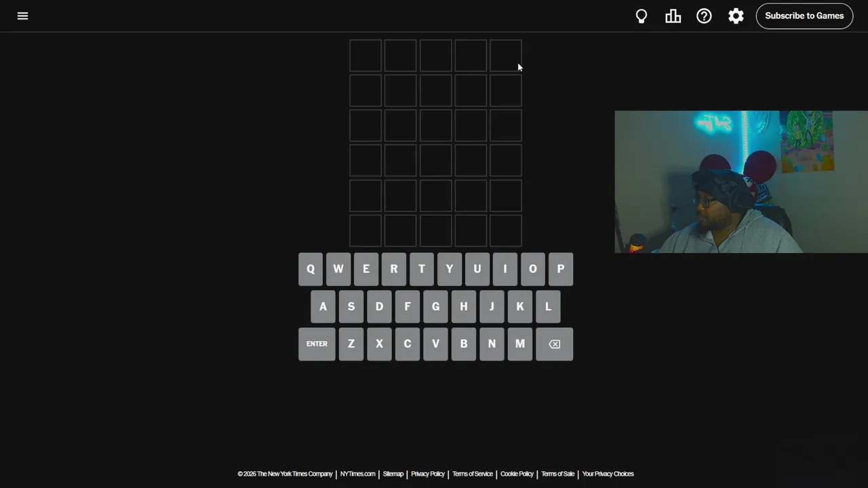Click the N key

coord(492,344)
